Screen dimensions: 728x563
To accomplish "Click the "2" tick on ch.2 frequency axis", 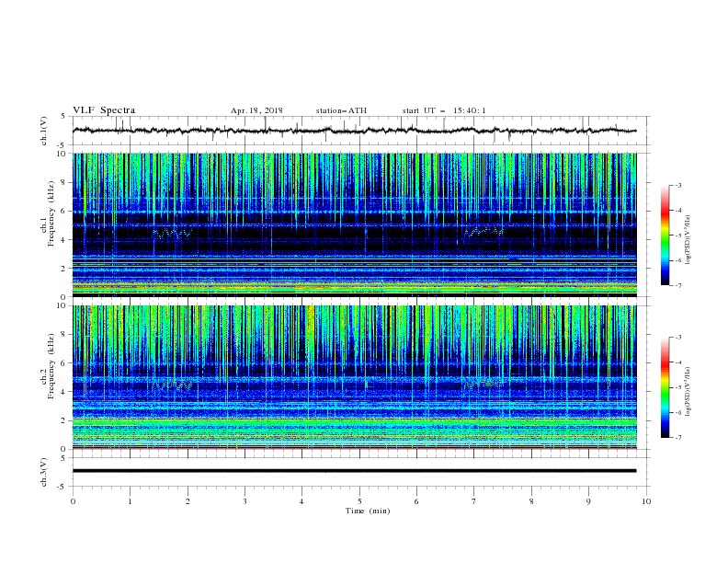I will click(64, 420).
